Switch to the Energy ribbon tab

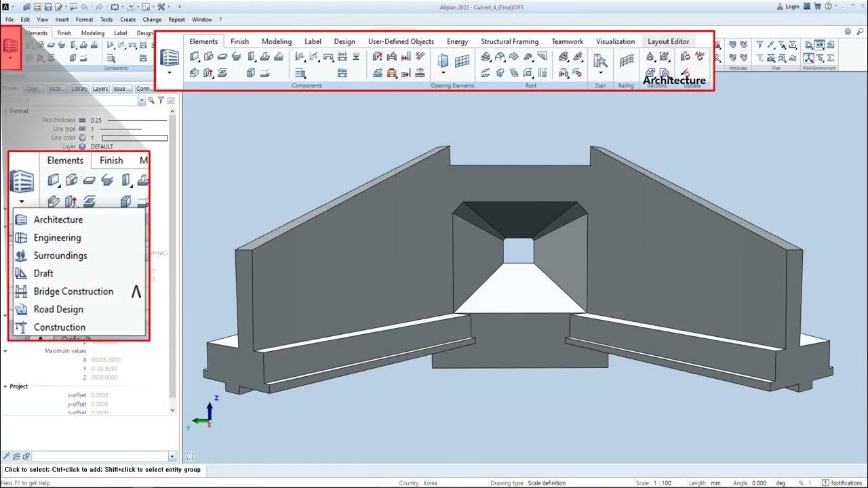[x=457, y=41]
